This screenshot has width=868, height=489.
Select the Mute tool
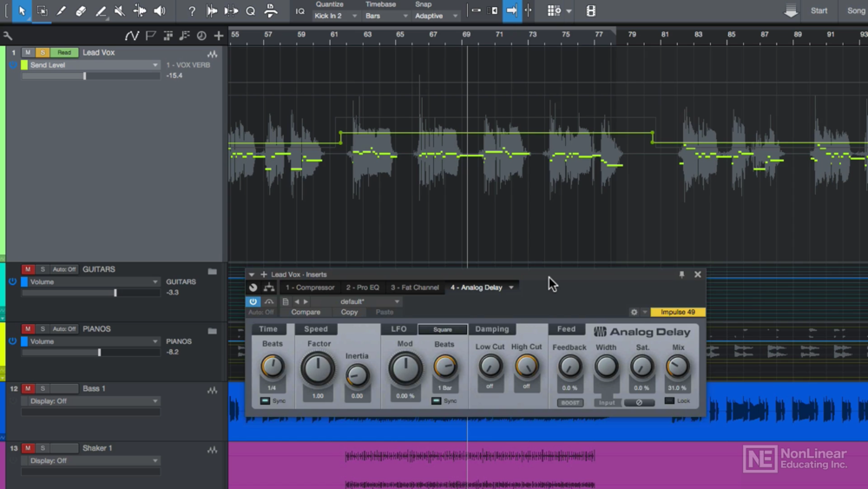(x=120, y=10)
